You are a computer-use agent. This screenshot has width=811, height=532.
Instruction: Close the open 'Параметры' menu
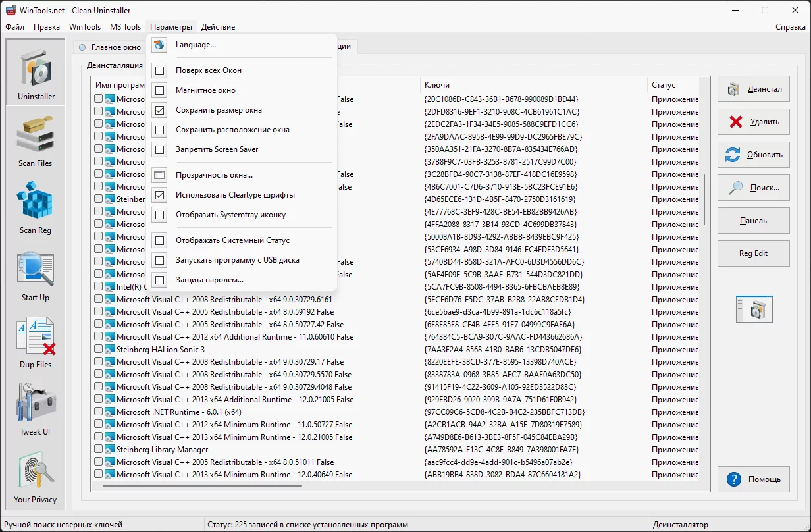pos(171,27)
